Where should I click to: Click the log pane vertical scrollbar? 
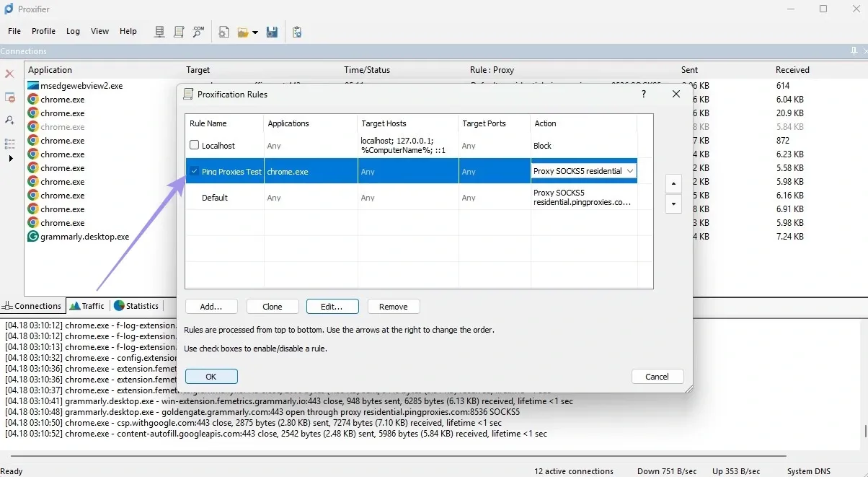865,431
